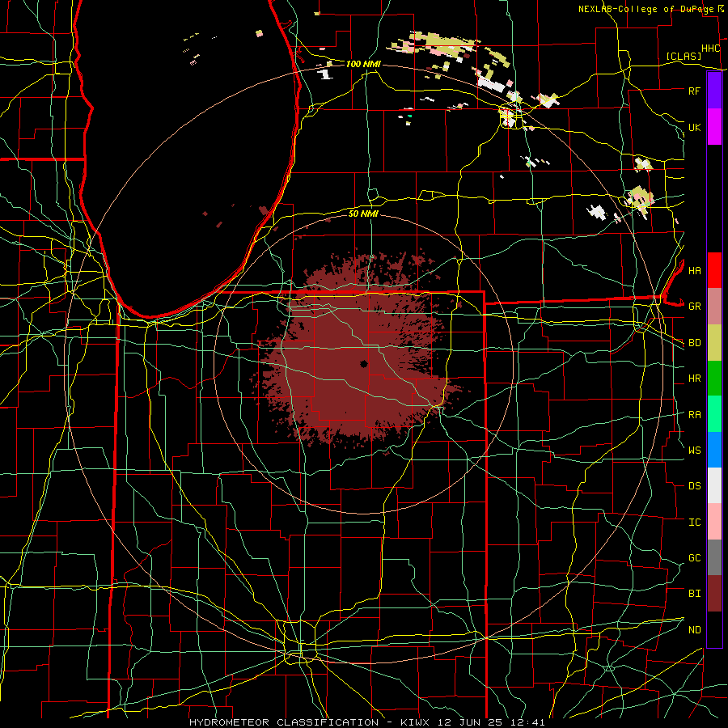Select the white DS color swatch
The image size is (728, 728).
(714, 485)
